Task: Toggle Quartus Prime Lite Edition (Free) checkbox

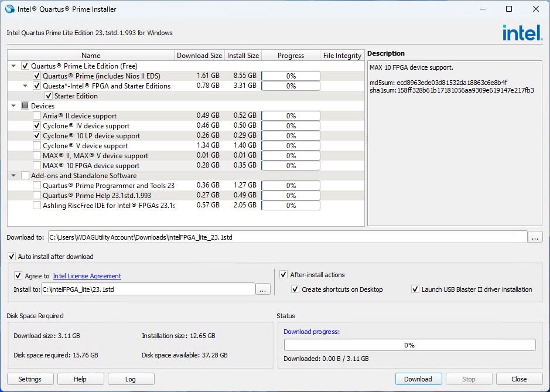Action: pyautogui.click(x=25, y=66)
